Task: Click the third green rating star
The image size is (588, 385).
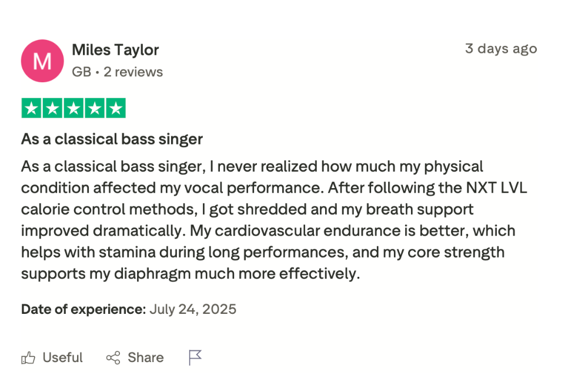Action: coord(73,108)
